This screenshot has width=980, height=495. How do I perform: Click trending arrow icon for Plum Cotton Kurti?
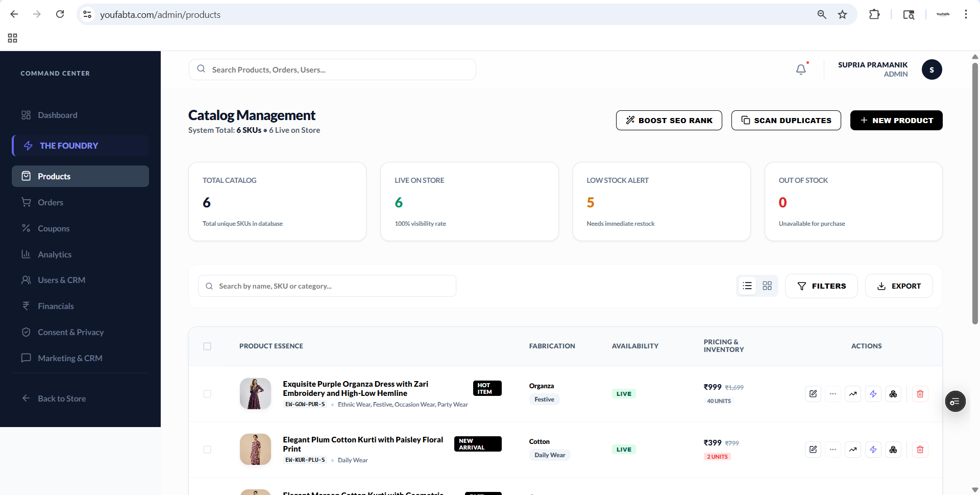(x=853, y=450)
